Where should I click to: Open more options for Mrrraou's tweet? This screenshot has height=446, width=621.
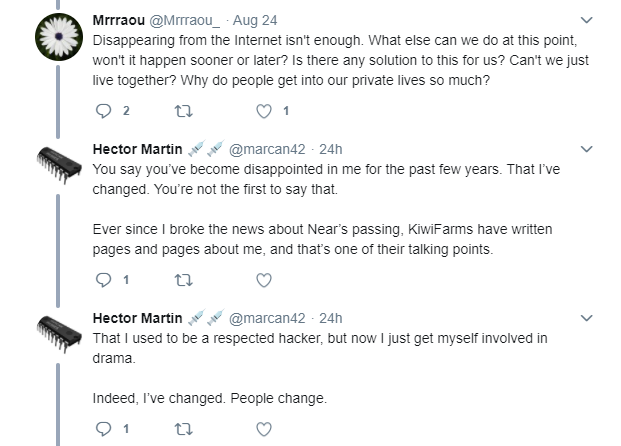(586, 20)
